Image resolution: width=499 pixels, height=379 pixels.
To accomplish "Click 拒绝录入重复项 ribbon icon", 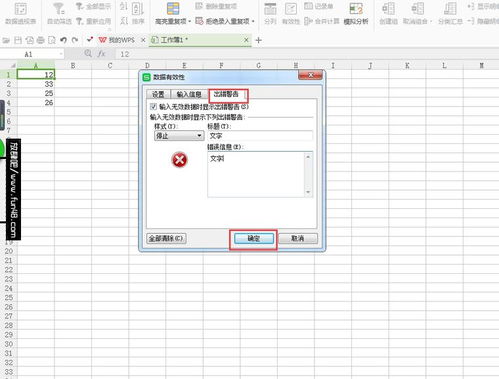I will click(x=199, y=21).
